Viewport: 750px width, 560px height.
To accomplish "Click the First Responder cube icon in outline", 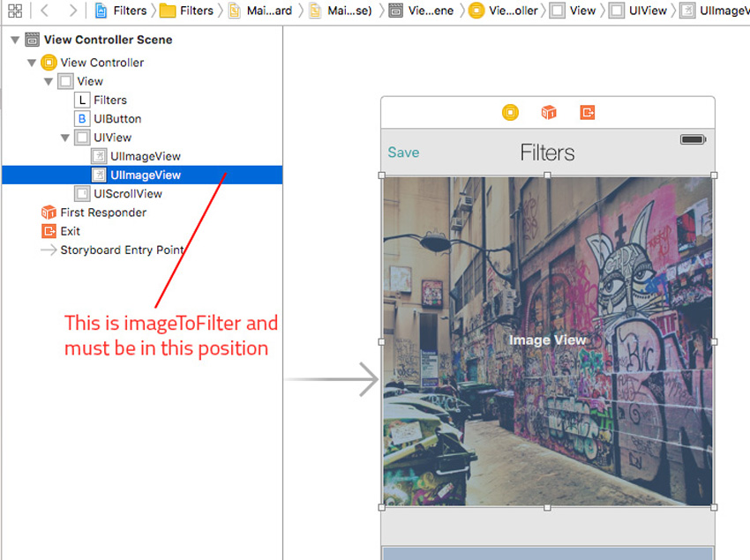I will coord(49,213).
